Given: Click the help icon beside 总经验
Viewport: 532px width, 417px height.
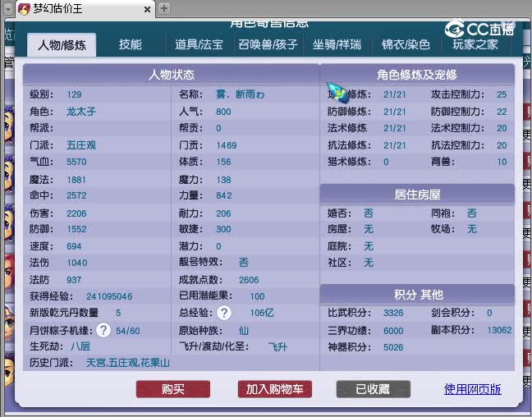Looking at the screenshot, I should point(224,313).
